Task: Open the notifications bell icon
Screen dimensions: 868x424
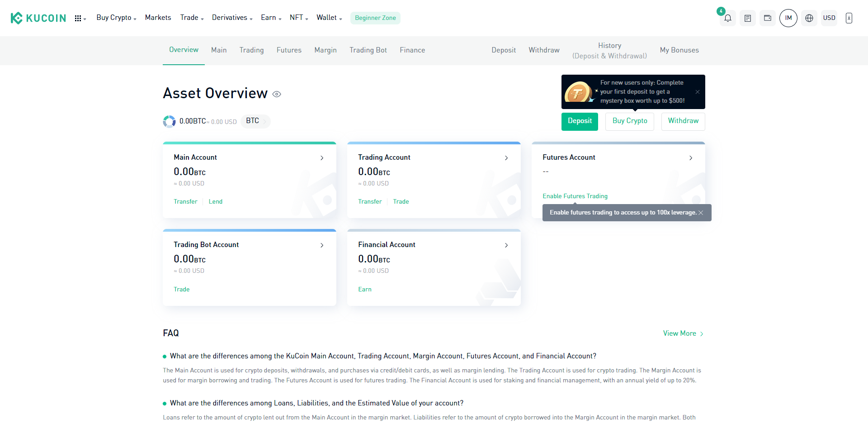Action: 728,18
